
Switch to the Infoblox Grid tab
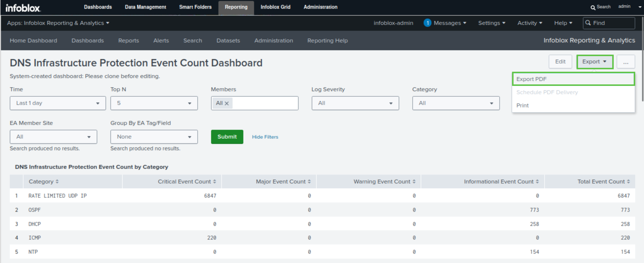pos(276,7)
